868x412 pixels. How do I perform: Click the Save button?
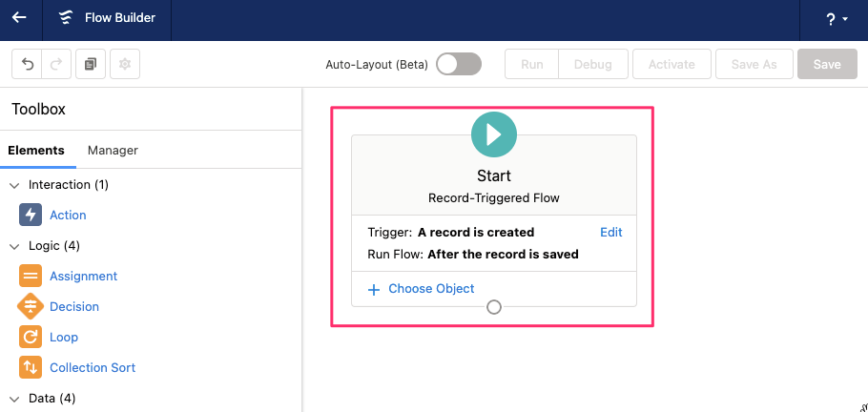point(827,64)
